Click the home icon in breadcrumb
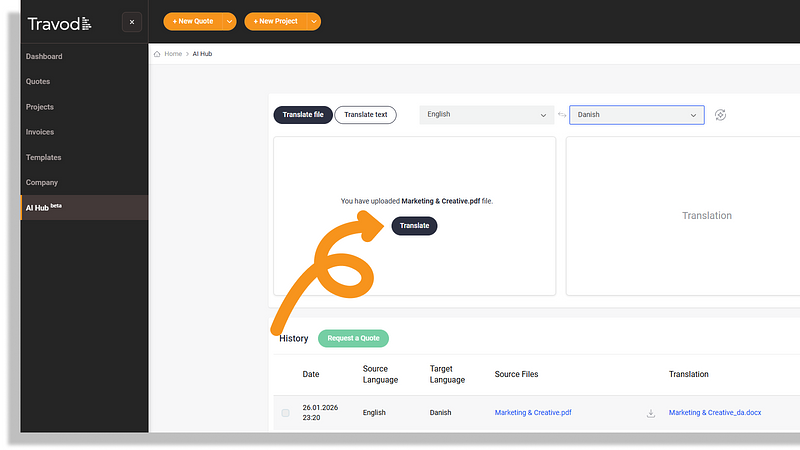The height and width of the screenshot is (450, 800). (x=157, y=54)
